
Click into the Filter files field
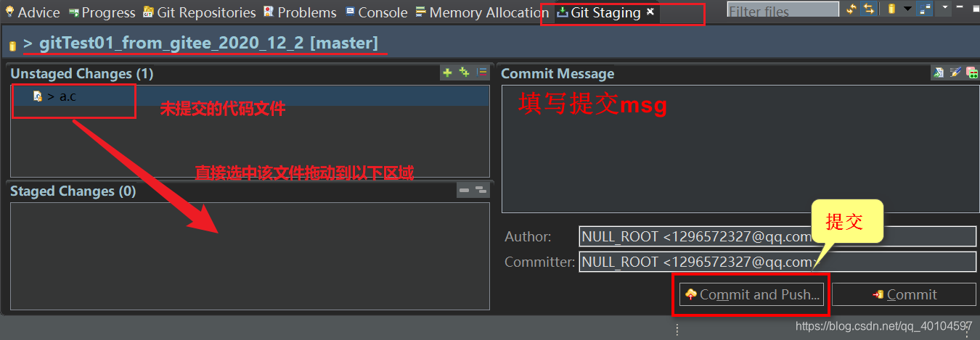(x=782, y=12)
